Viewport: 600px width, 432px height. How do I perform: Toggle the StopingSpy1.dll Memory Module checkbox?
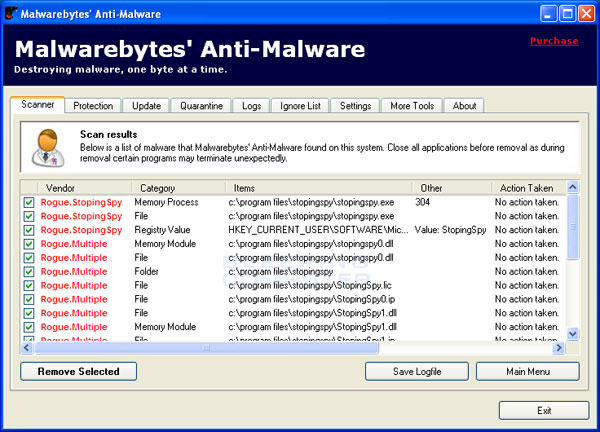click(29, 327)
